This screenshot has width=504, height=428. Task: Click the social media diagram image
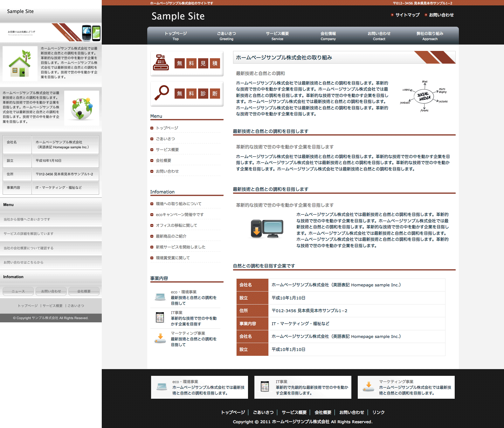[424, 96]
